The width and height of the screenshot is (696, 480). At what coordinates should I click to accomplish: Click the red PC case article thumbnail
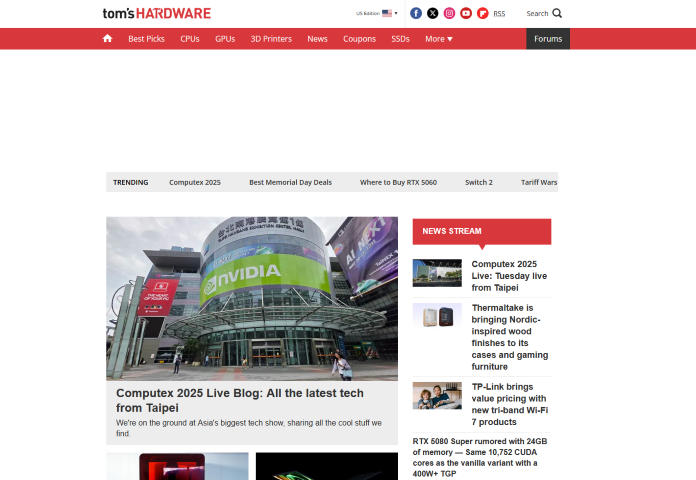click(177, 466)
